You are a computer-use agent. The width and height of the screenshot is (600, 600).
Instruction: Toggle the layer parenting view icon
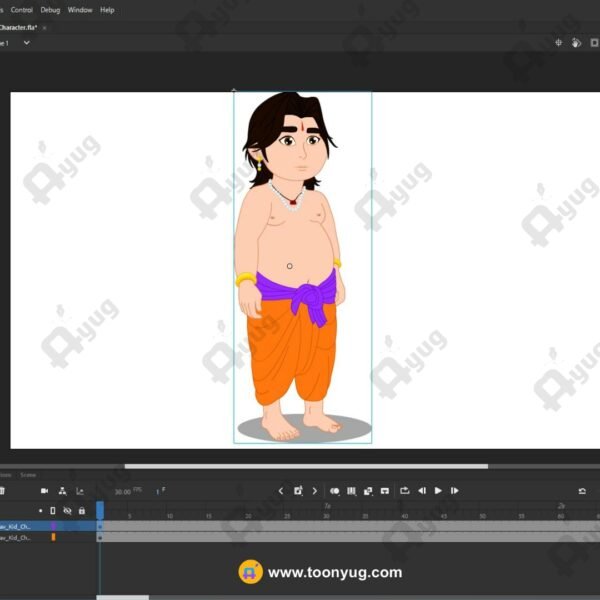coord(62,491)
